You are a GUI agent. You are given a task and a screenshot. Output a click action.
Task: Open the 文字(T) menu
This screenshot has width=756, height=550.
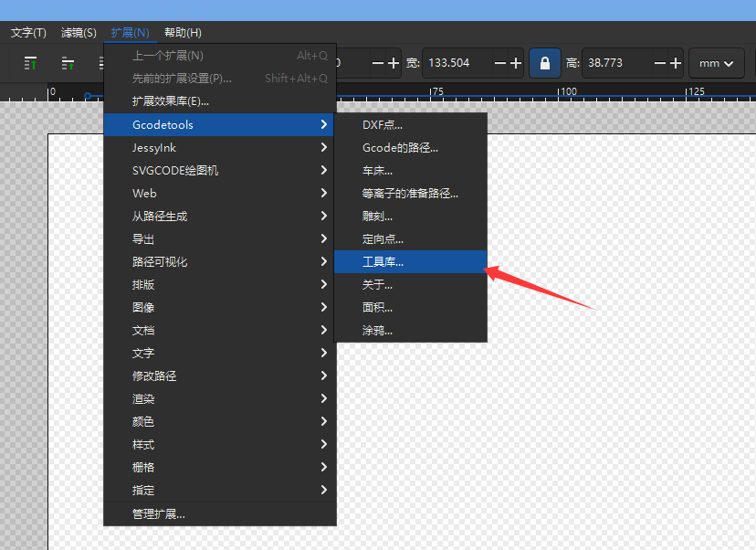28,33
